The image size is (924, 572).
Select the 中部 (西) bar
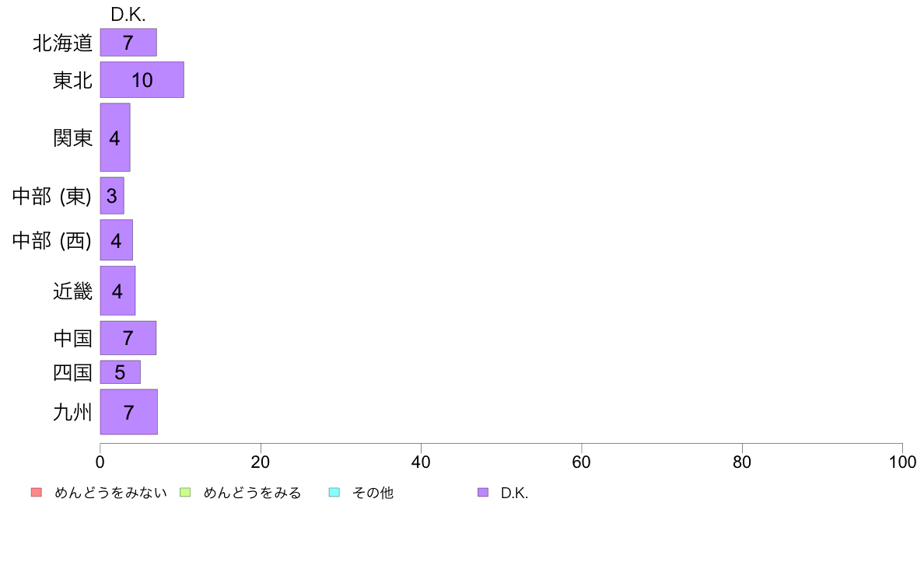(116, 239)
